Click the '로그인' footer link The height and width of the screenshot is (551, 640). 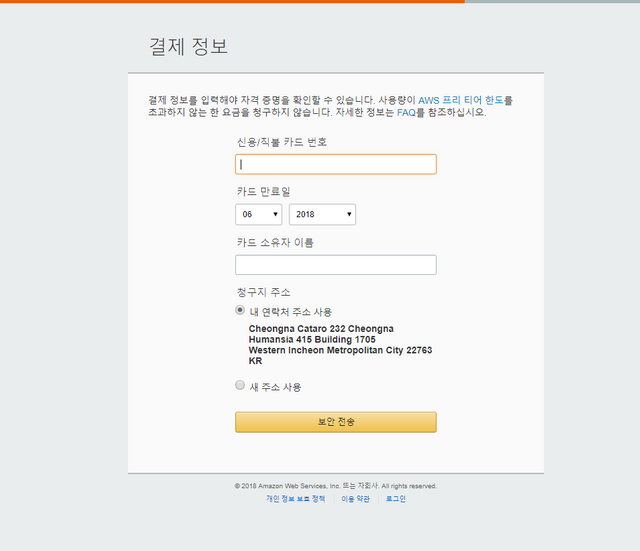pyautogui.click(x=396, y=499)
